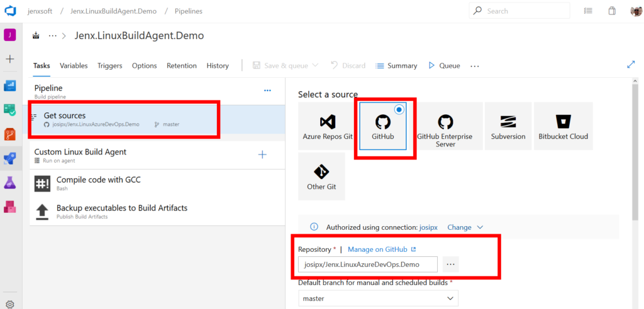Open the pipeline Summary

[x=396, y=66]
